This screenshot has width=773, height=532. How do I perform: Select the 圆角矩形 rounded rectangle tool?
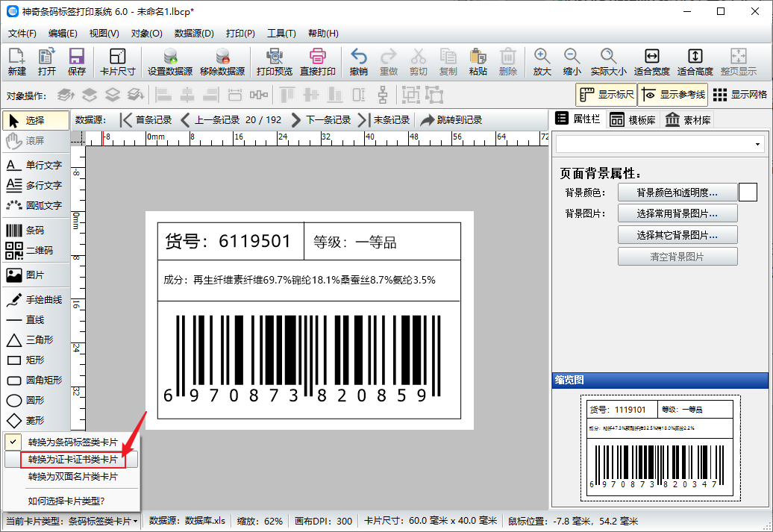[35, 380]
